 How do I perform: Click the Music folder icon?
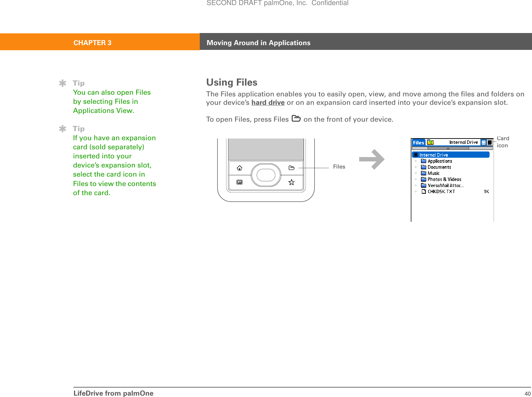[424, 173]
